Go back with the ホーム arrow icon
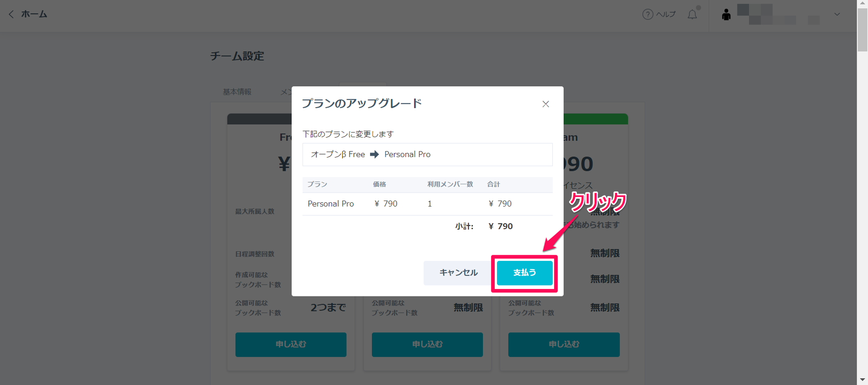 [11, 14]
